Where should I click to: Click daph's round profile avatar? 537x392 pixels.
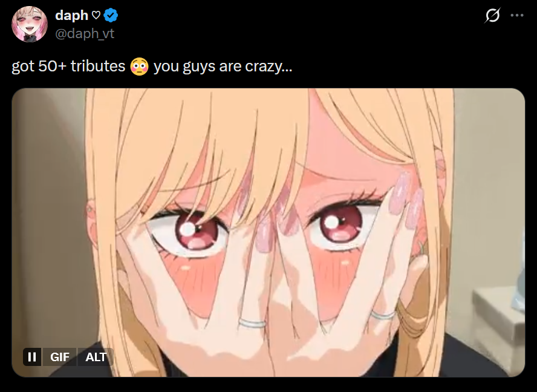[x=30, y=24]
